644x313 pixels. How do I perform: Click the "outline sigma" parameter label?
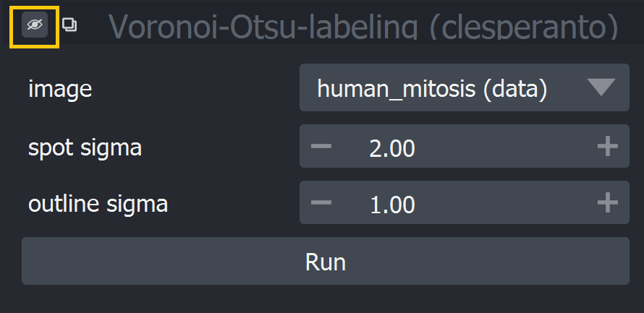tap(98, 204)
